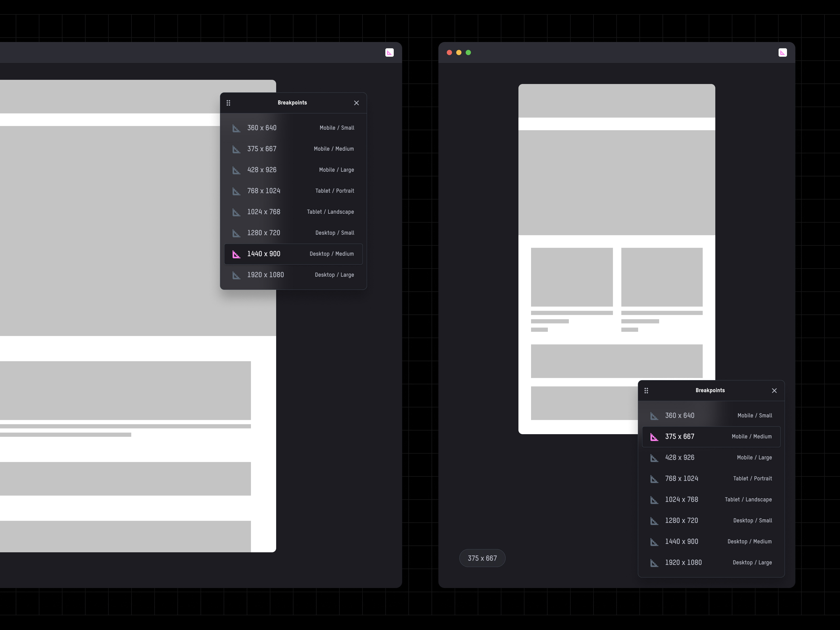
Task: Close the left Breakpoints panel
Action: [x=356, y=103]
